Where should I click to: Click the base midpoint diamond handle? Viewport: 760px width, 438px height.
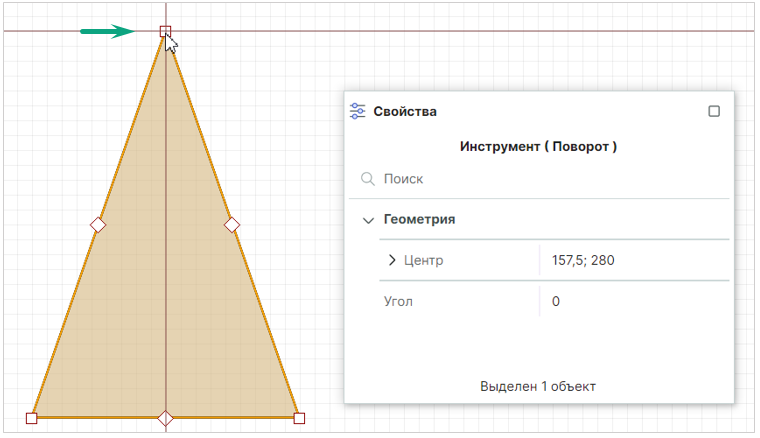(166, 418)
